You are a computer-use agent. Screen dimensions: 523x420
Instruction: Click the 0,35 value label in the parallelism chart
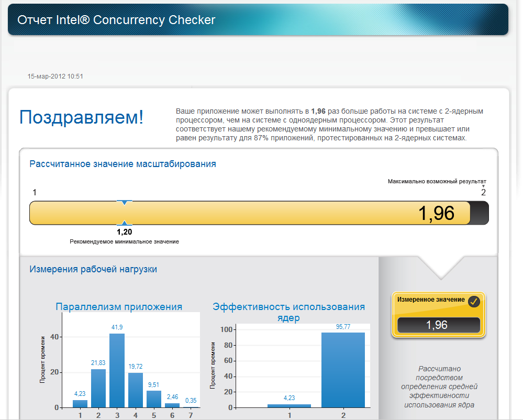coord(191,400)
